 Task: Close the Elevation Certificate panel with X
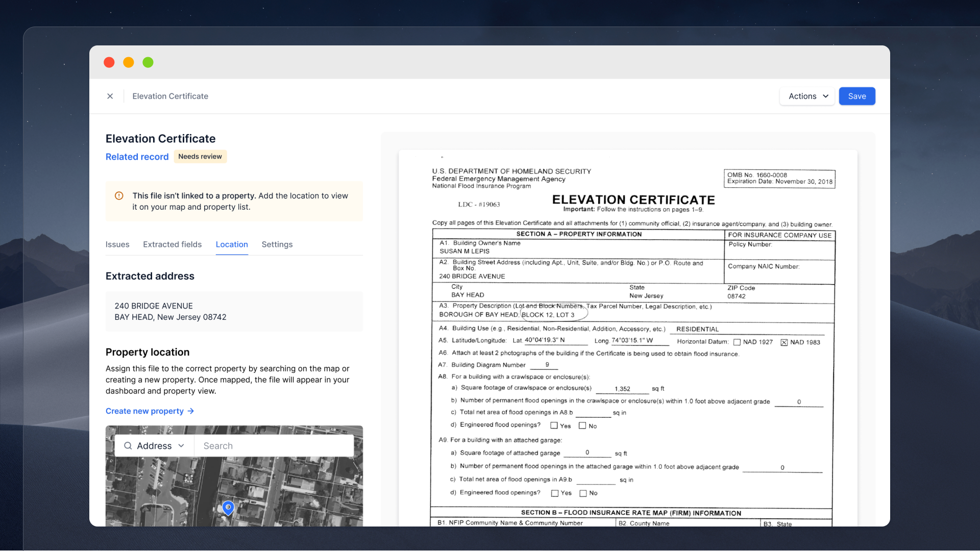110,96
